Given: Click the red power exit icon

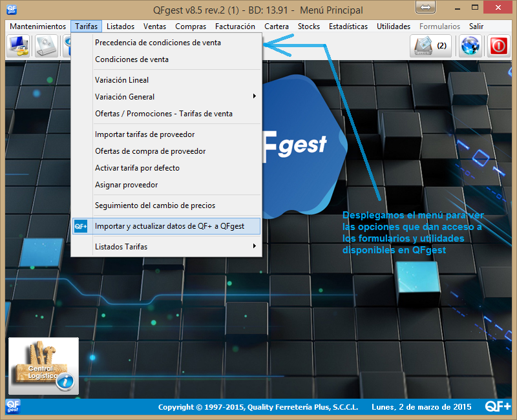Looking at the screenshot, I should coord(498,46).
